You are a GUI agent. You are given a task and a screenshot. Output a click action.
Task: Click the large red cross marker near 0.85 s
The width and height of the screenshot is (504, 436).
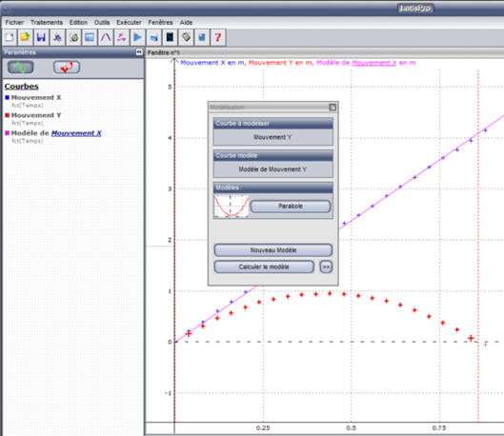[471, 338]
